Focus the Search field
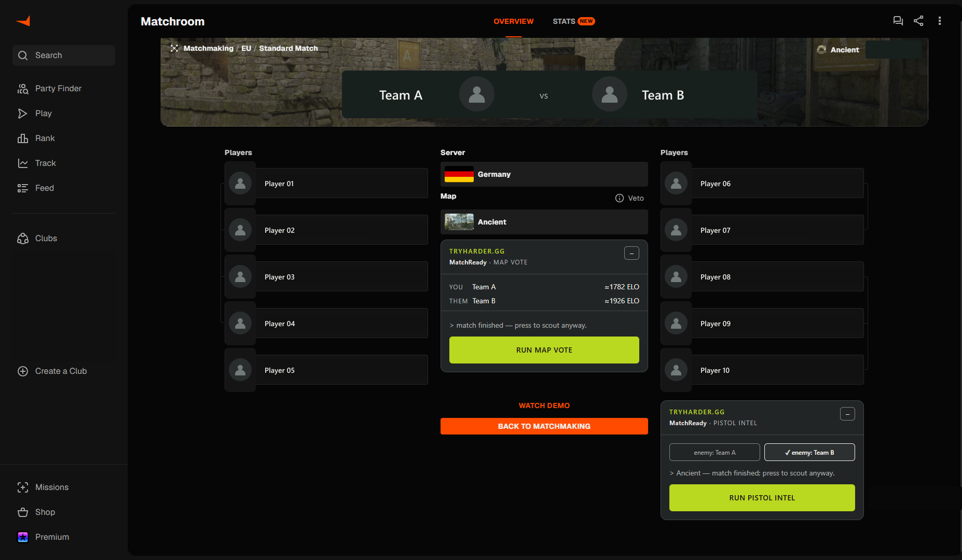The height and width of the screenshot is (560, 962). point(64,55)
